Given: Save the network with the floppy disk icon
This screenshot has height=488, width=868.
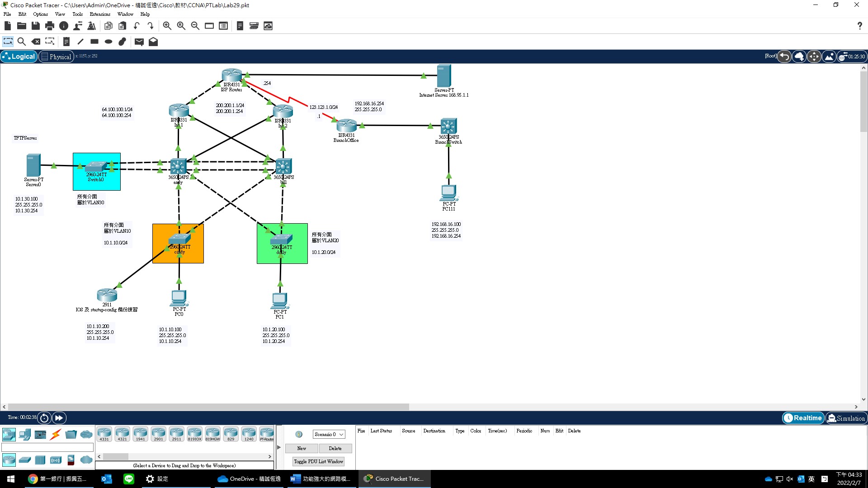Looking at the screenshot, I should (35, 26).
